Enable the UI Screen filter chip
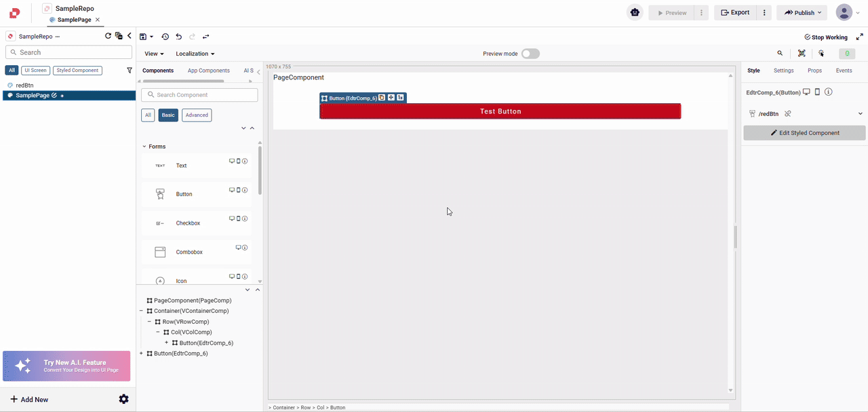The height and width of the screenshot is (412, 868). click(35, 71)
